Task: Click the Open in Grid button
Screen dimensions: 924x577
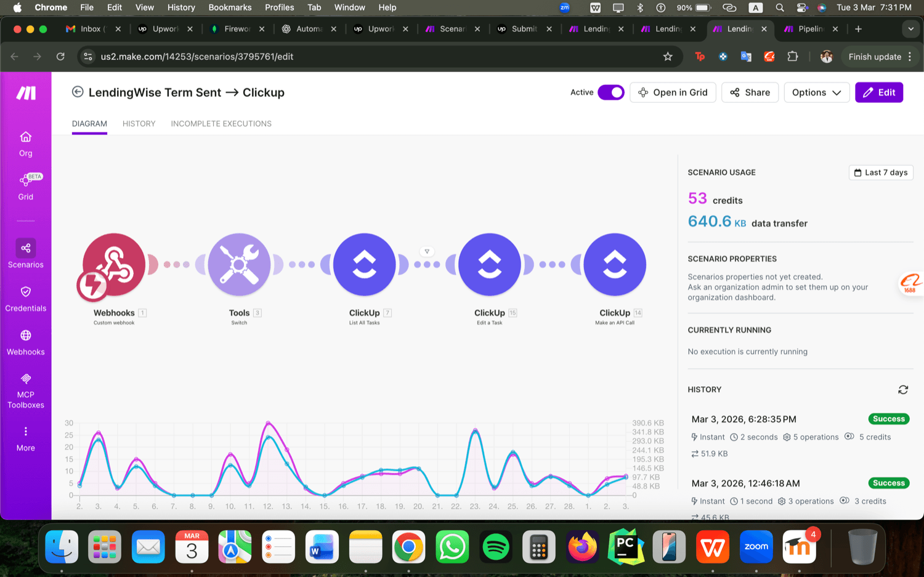Action: coord(673,92)
